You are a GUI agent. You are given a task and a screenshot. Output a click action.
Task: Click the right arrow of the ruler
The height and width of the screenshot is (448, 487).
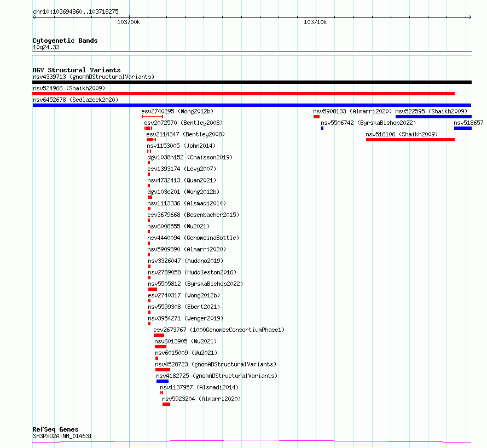(x=469, y=18)
